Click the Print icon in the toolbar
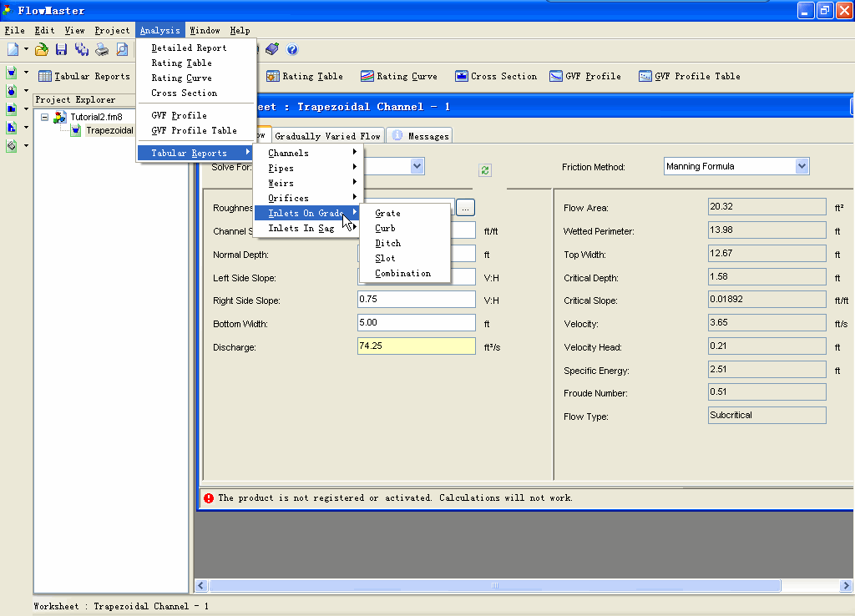This screenshot has width=855, height=616. point(101,49)
